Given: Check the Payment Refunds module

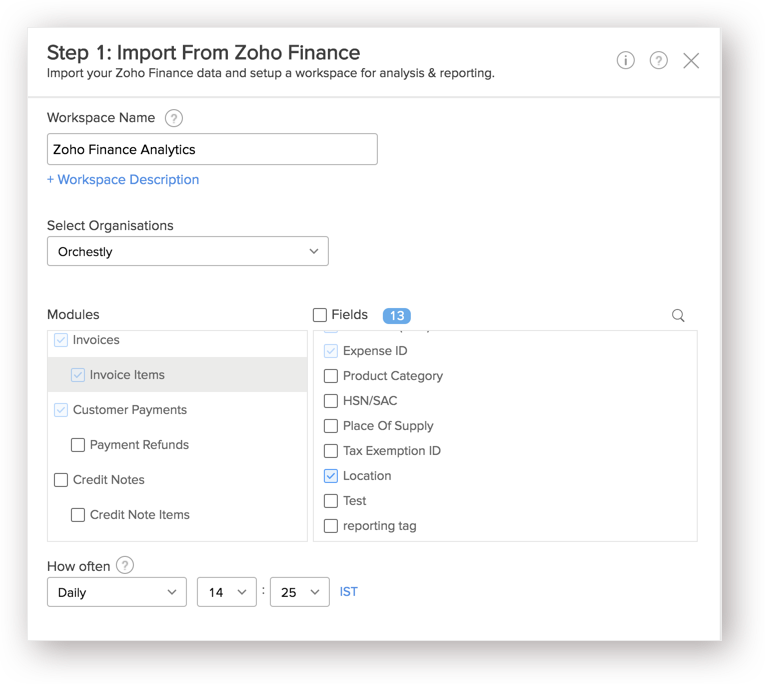Looking at the screenshot, I should point(78,445).
